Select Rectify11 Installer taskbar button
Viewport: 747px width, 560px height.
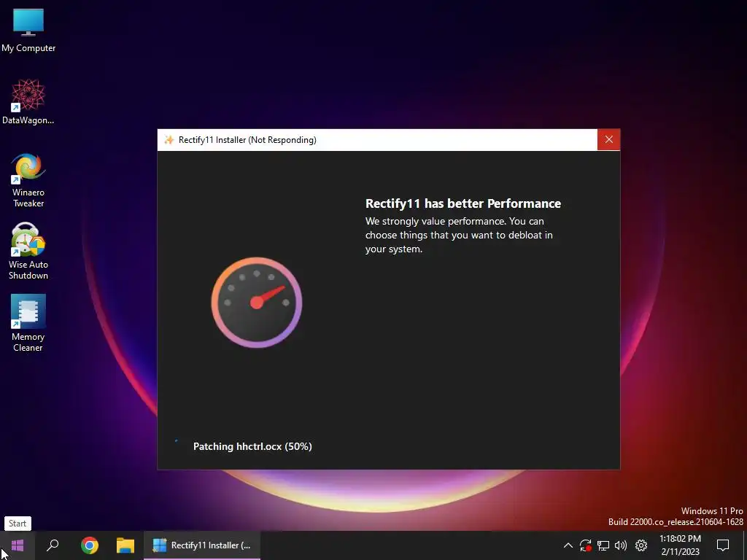point(202,545)
